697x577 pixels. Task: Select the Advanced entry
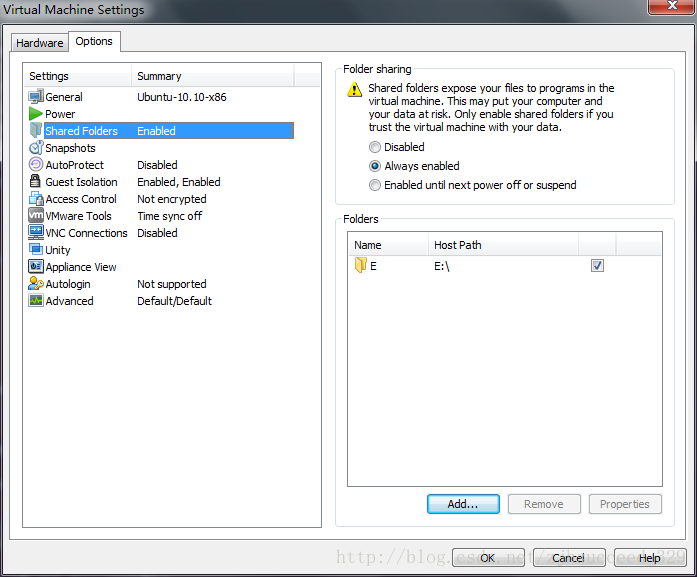pos(160,301)
